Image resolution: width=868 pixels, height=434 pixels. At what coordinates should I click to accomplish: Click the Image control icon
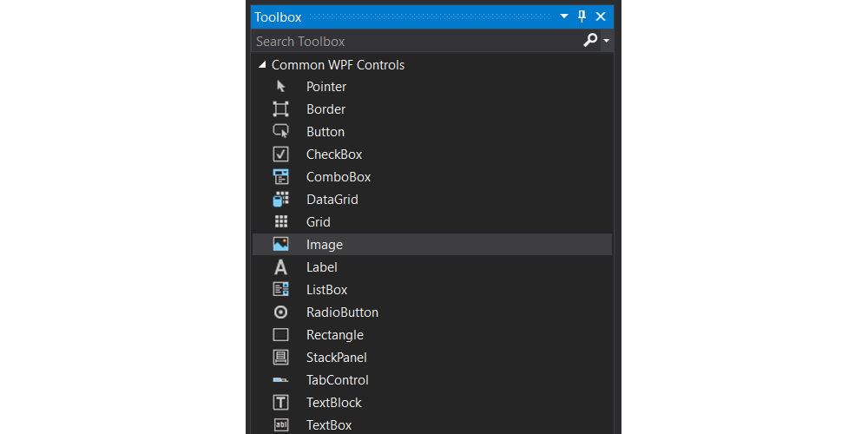point(281,244)
